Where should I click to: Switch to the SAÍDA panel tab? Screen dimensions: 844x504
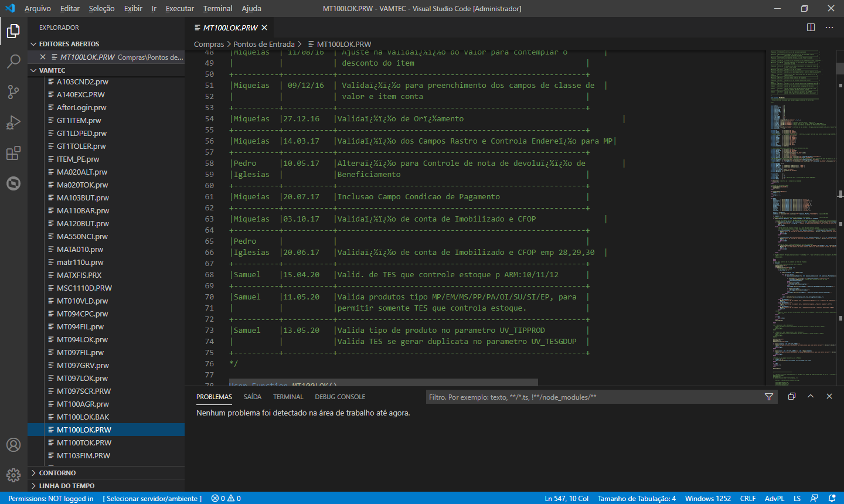coord(253,397)
